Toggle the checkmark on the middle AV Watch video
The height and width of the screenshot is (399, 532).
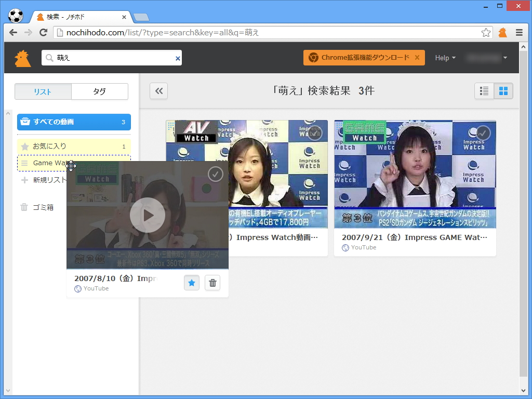[x=315, y=133]
